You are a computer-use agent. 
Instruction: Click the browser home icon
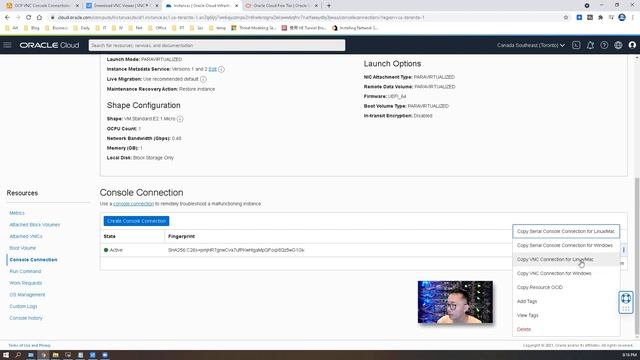pyautogui.click(x=39, y=18)
